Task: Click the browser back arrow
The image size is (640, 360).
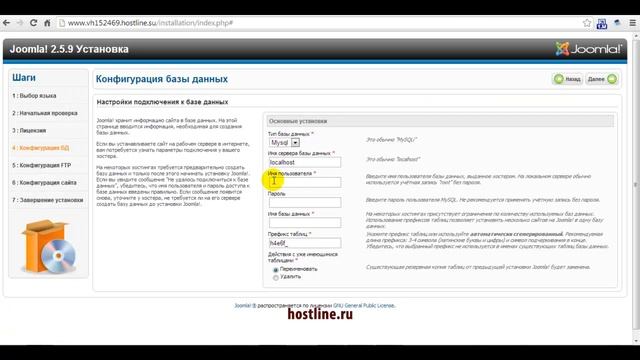Action: point(7,23)
